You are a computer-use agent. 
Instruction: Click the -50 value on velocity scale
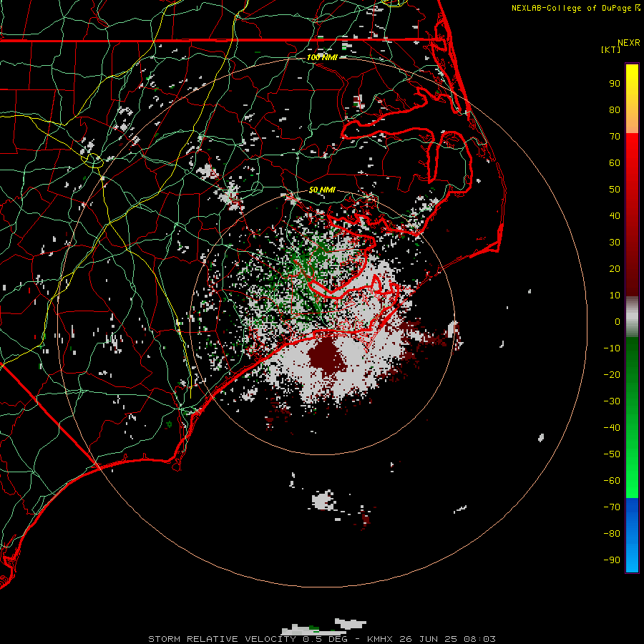point(612,454)
